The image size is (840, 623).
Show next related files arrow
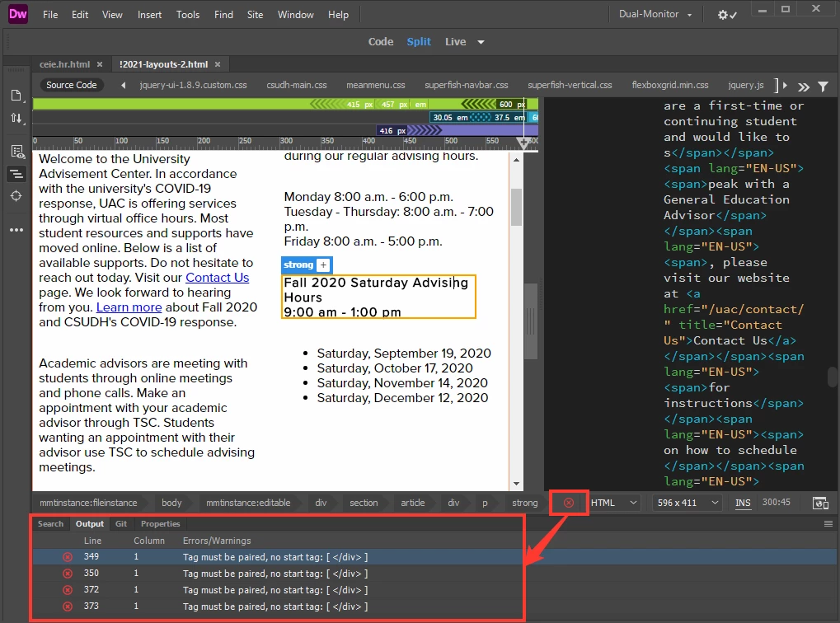tap(785, 85)
